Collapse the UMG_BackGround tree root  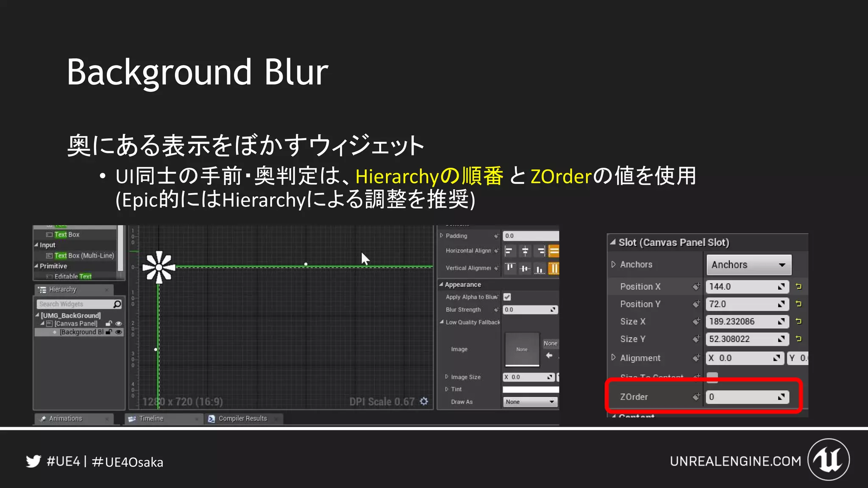click(37, 315)
